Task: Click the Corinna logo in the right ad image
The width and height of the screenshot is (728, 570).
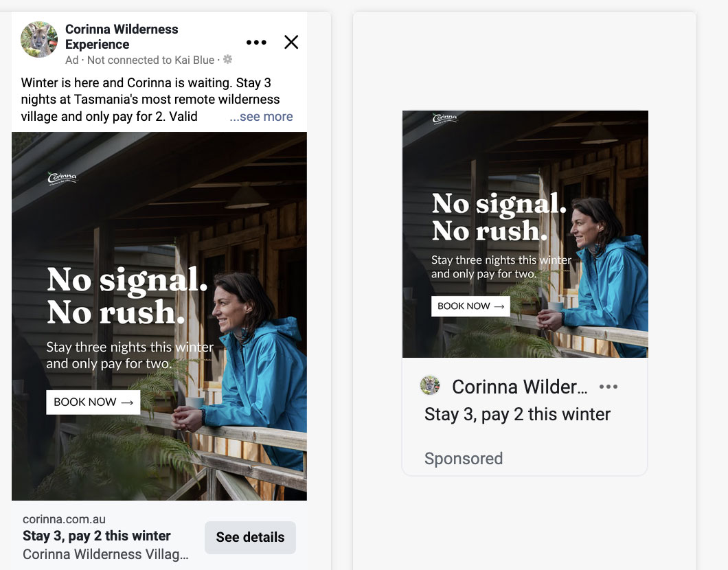Action: [x=445, y=118]
